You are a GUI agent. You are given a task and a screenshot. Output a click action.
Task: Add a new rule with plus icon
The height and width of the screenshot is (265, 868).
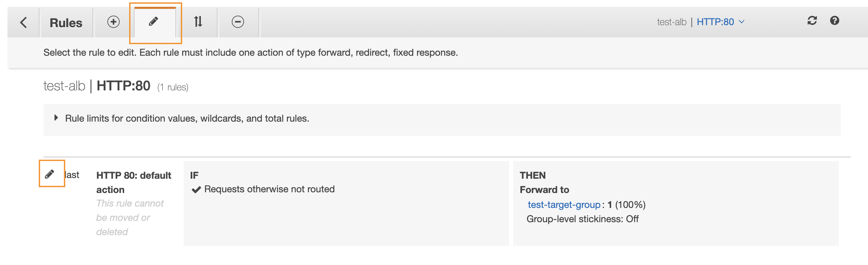coord(114,22)
